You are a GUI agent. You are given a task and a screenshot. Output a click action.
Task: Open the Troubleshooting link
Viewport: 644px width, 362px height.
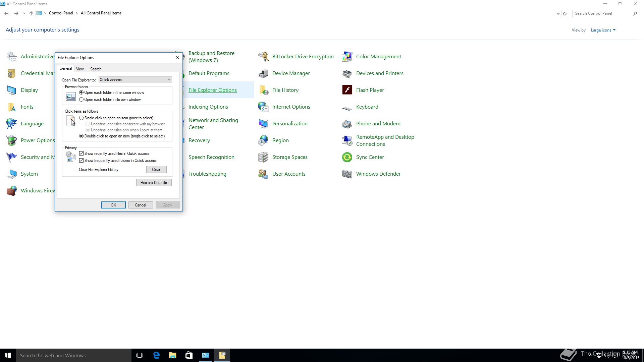(x=207, y=174)
